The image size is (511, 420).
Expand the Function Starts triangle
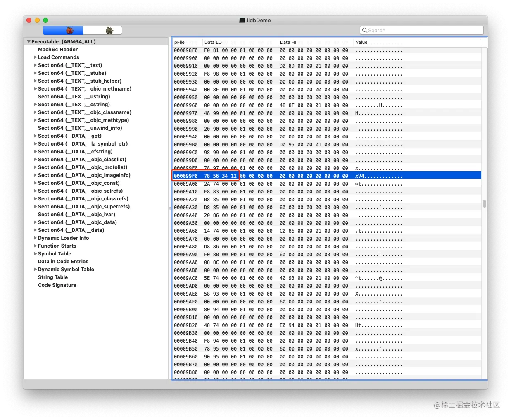[x=35, y=246]
